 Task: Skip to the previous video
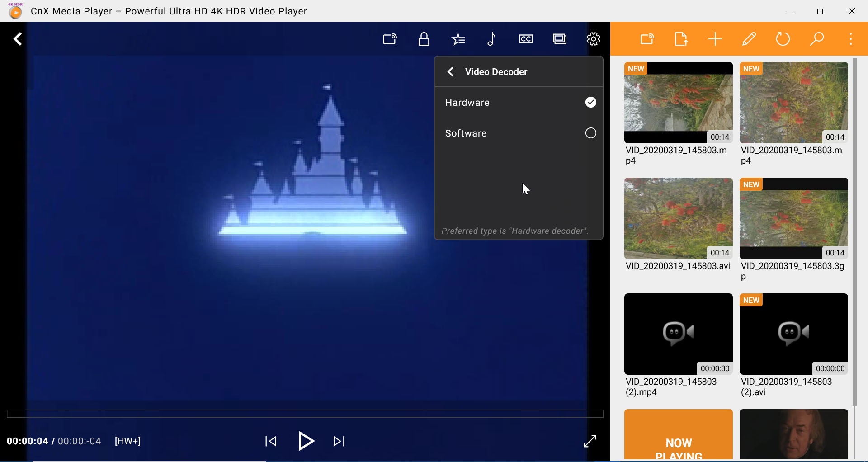pos(271,442)
